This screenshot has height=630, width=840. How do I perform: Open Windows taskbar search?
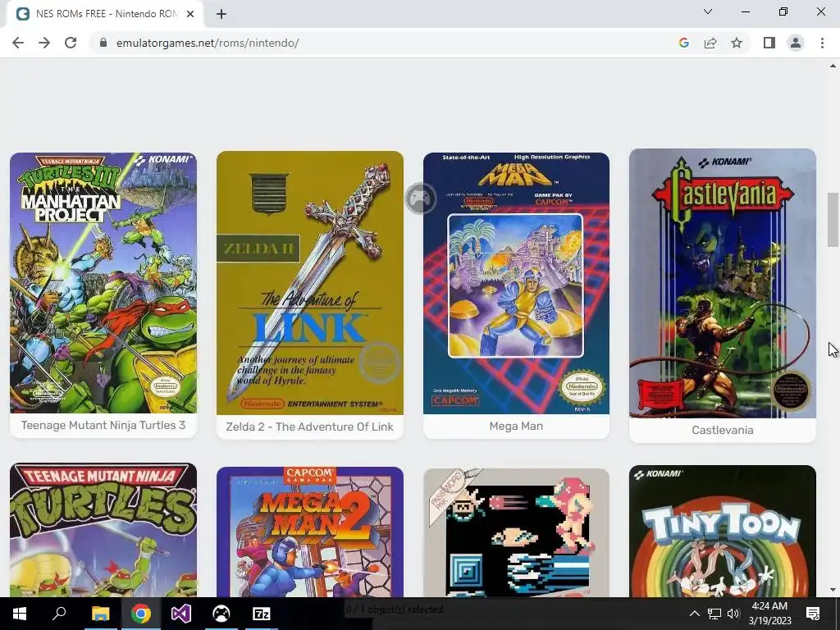pyautogui.click(x=59, y=614)
